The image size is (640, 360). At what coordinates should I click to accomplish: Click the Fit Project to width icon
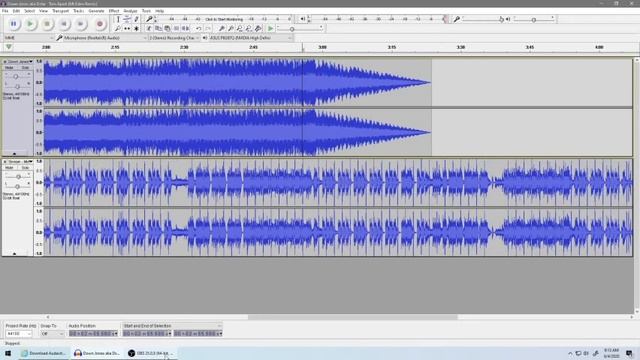pyautogui.click(x=249, y=29)
